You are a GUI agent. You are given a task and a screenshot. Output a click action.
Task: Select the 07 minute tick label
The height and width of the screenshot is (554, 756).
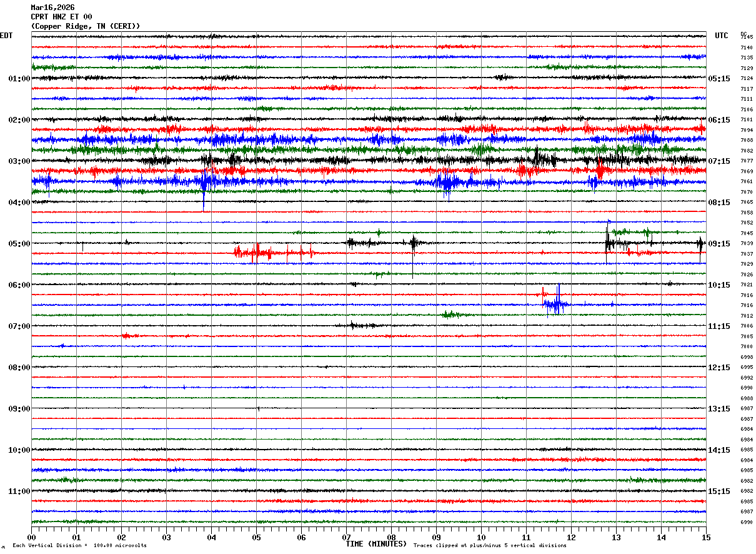(346, 537)
